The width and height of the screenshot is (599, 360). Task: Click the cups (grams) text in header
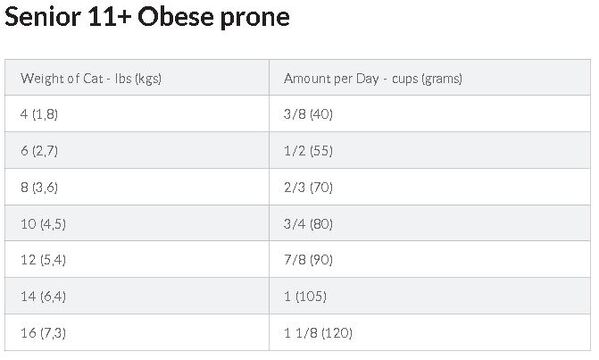click(x=427, y=78)
